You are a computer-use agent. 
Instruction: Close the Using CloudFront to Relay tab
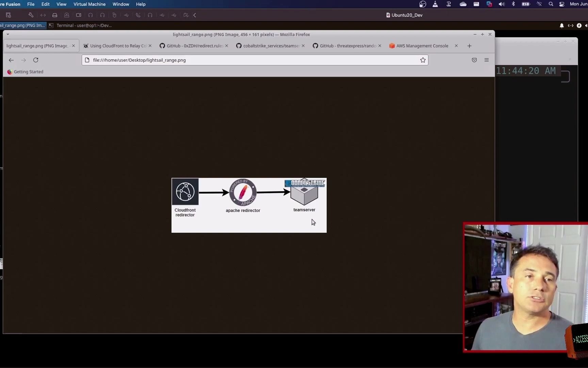pyautogui.click(x=150, y=46)
